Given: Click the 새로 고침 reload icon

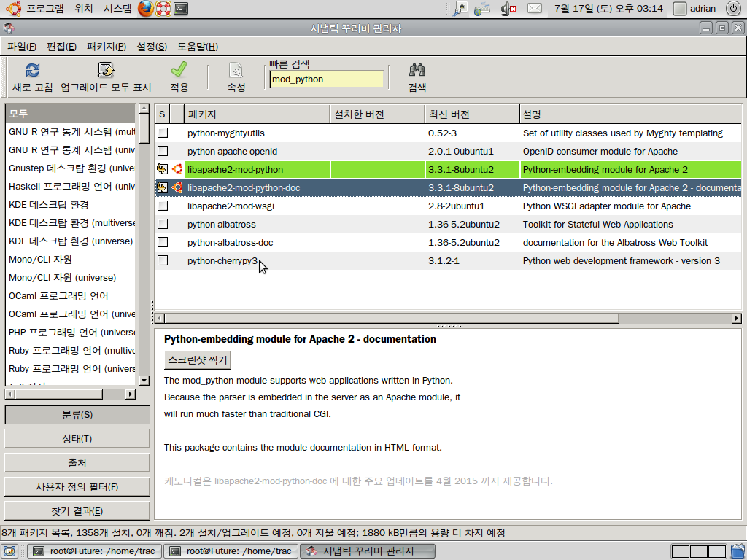Looking at the screenshot, I should [32, 71].
